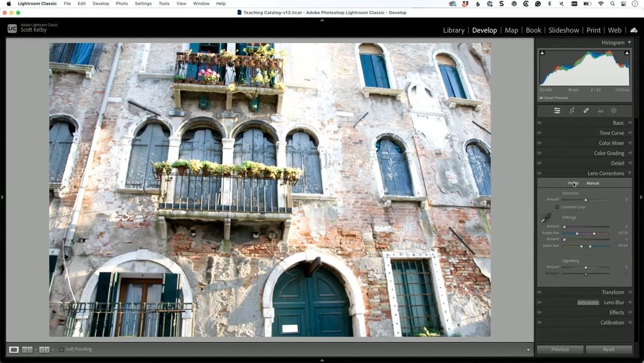Switch to Loupe view mode

click(14, 350)
